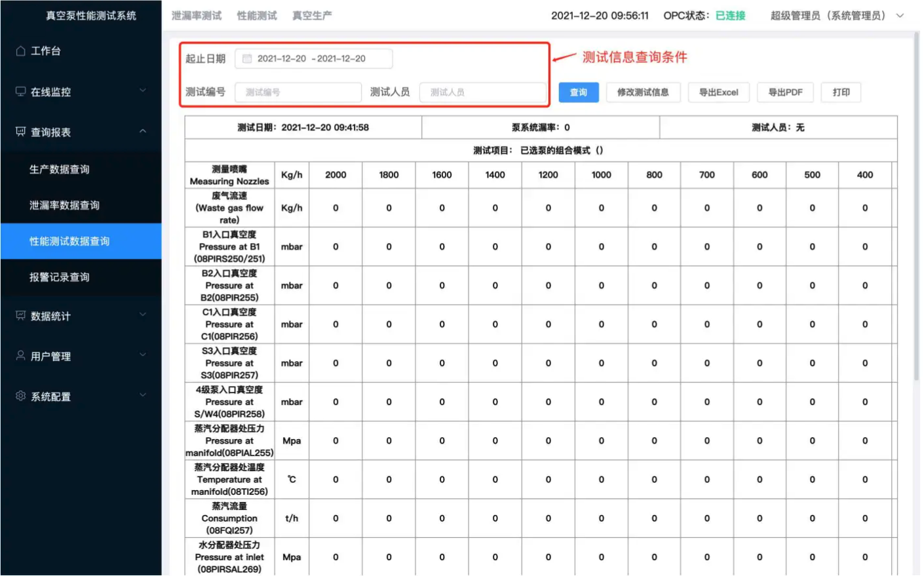Focus the 测试编号 input field
This screenshot has height=576, width=924.
tap(298, 92)
